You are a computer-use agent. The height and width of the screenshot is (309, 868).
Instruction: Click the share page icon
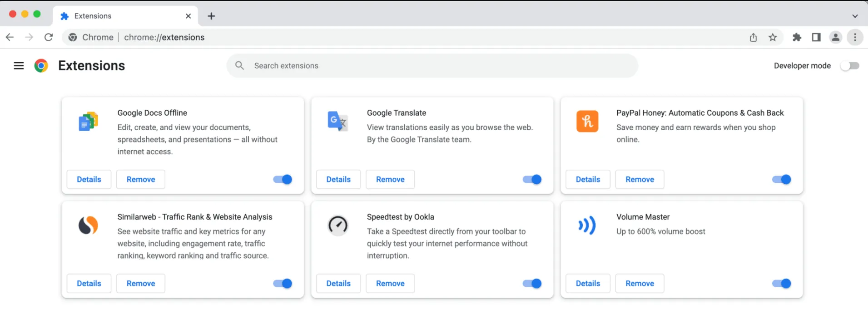(753, 37)
